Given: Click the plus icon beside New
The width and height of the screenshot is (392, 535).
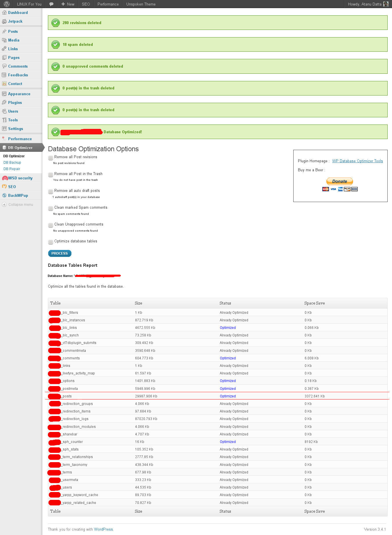Looking at the screenshot, I should [x=63, y=4].
